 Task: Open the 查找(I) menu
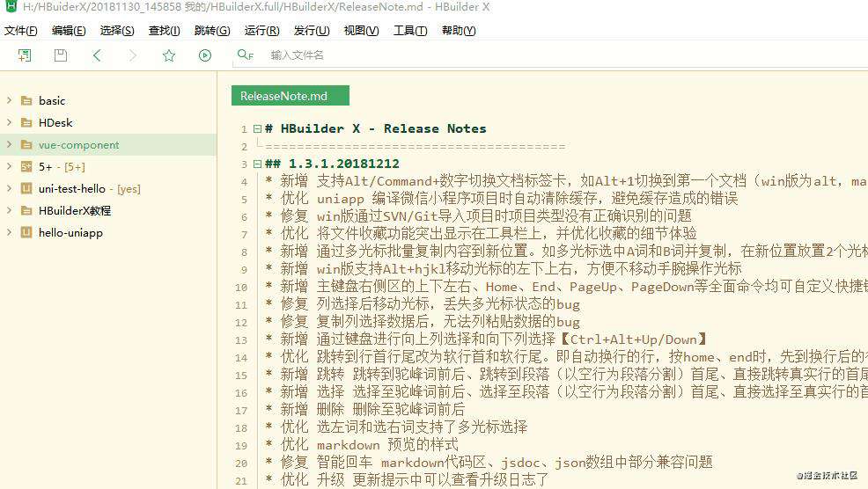[165, 31]
